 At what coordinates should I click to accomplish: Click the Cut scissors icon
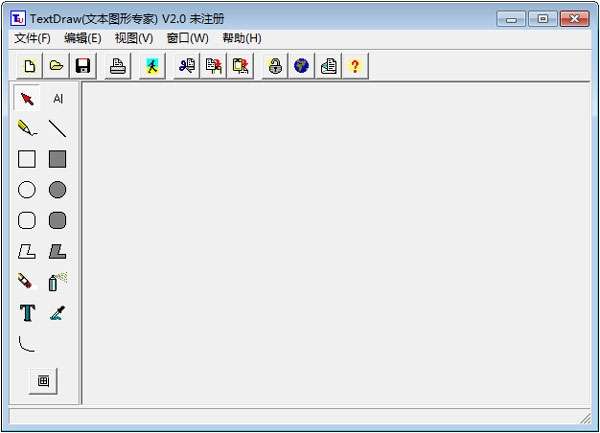pos(186,66)
